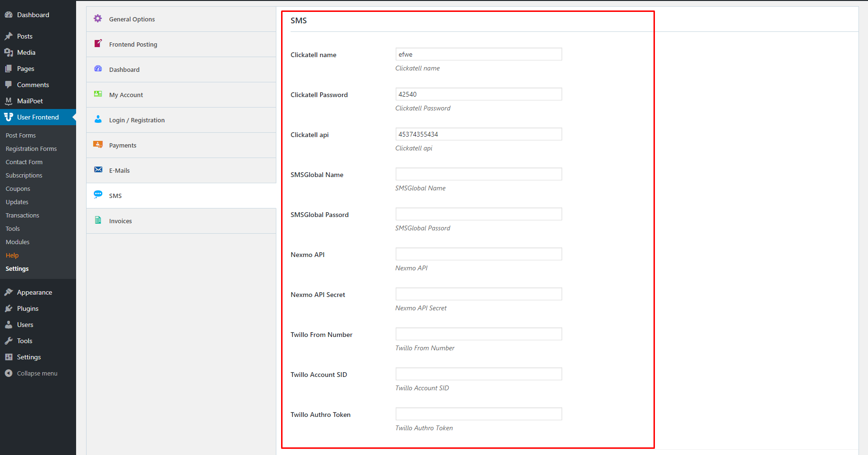Viewport: 868px width, 455px height.
Task: Click the Plugins plug icon
Action: click(x=9, y=308)
